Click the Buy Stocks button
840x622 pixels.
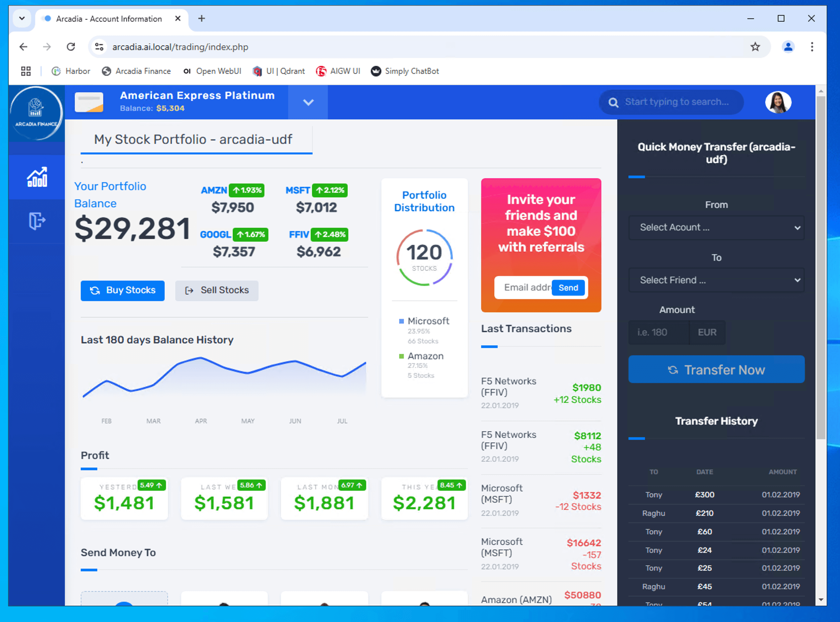[122, 290]
